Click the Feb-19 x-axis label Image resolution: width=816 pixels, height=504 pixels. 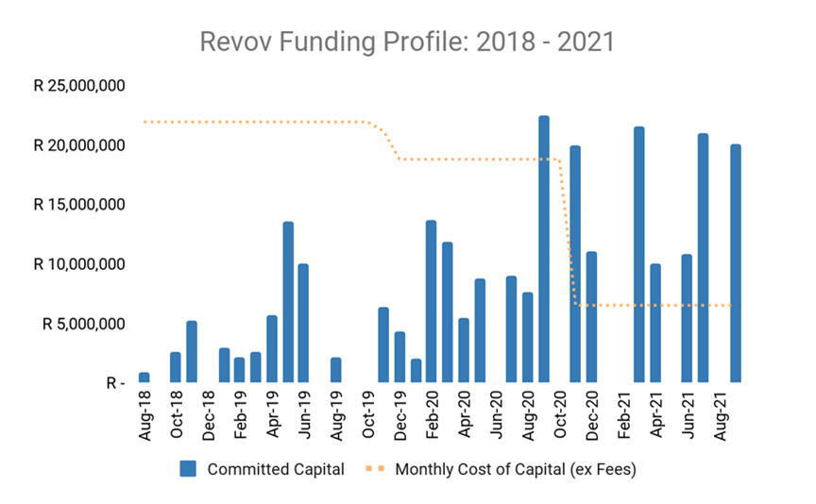[x=241, y=415]
